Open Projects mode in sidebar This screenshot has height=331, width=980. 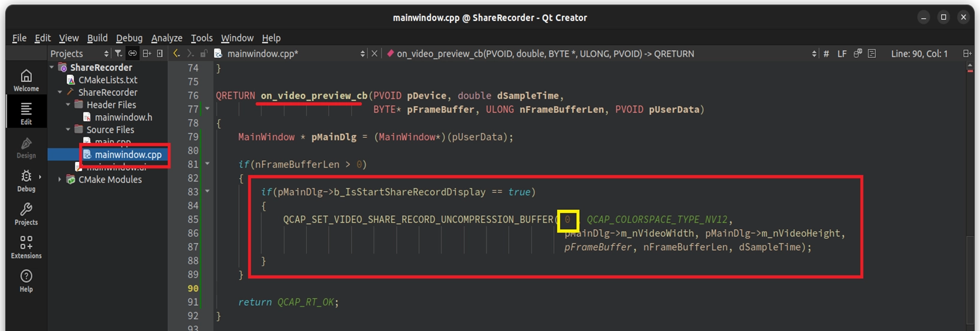point(26,214)
